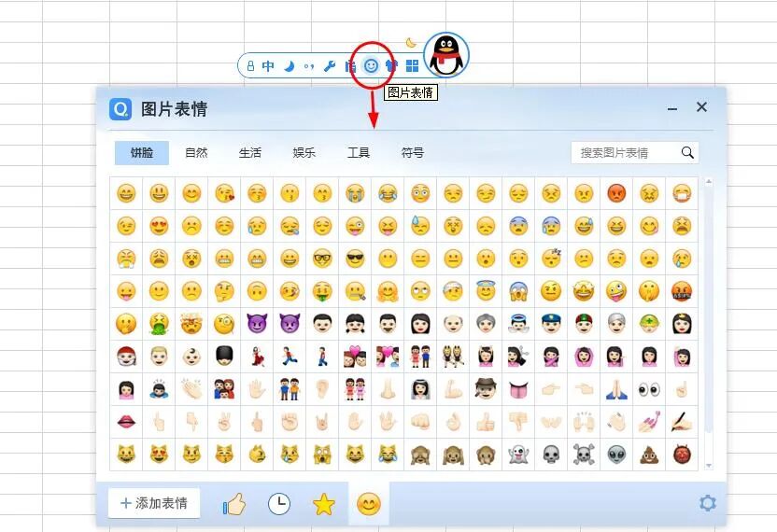Switch to the 饼脸 tab
Image resolution: width=777 pixels, height=532 pixels.
coord(142,152)
